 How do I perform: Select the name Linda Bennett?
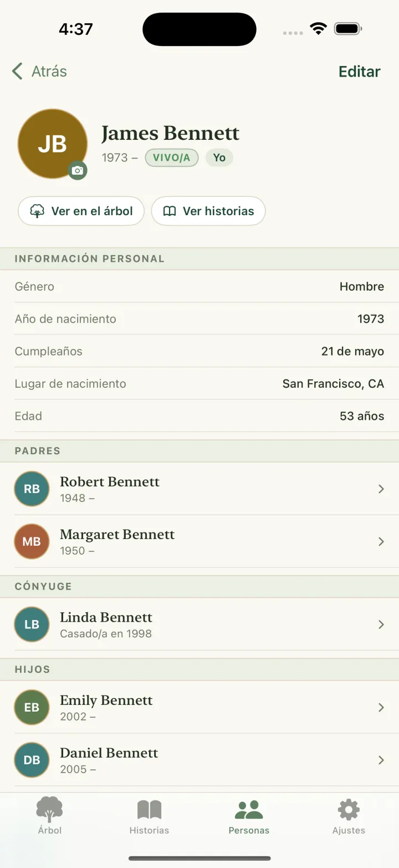pos(106,617)
